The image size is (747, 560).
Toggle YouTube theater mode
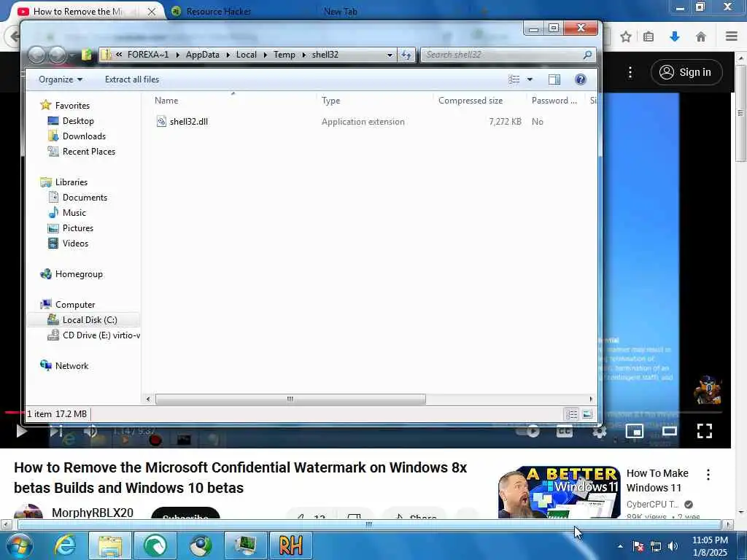[x=670, y=431]
